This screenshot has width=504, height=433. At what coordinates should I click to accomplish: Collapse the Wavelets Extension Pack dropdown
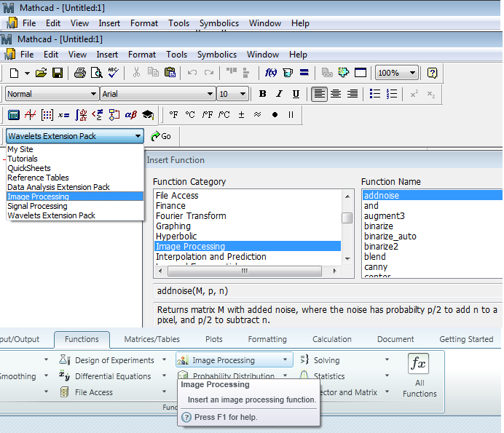point(138,136)
